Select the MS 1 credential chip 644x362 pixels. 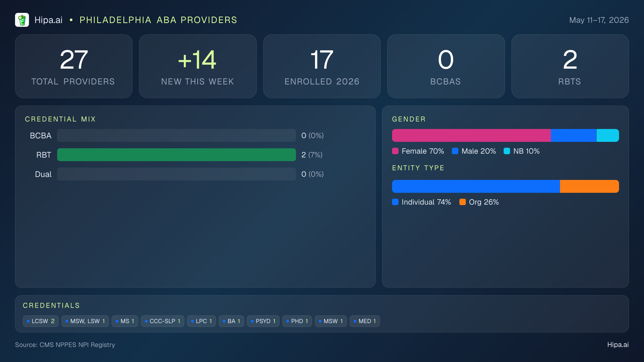pos(125,321)
